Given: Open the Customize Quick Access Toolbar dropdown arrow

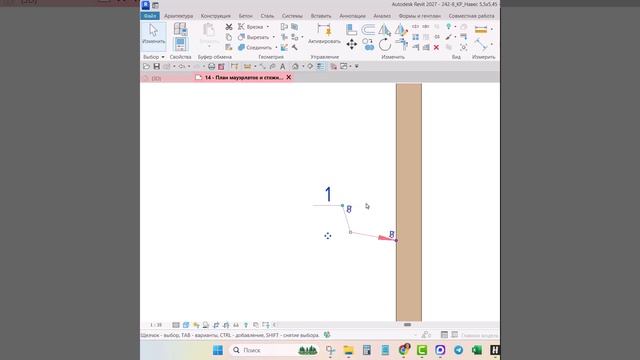Looking at the screenshot, I should pos(356,66).
